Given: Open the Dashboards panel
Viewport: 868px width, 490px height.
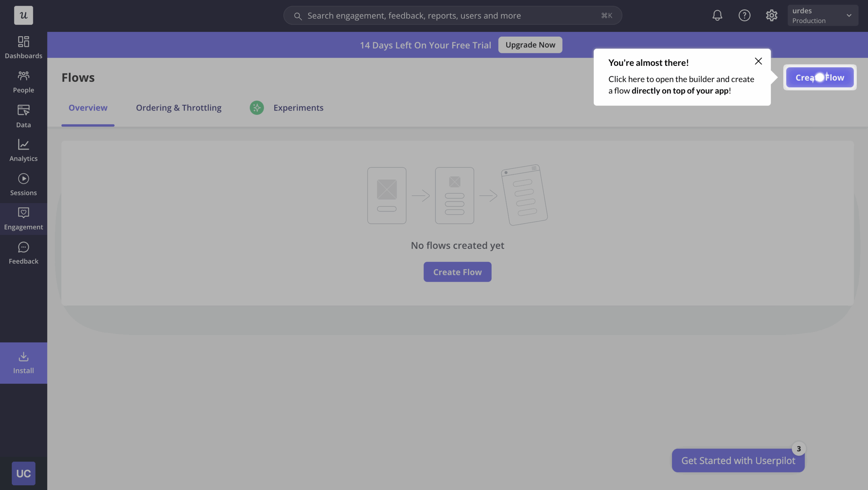Looking at the screenshot, I should [x=23, y=47].
